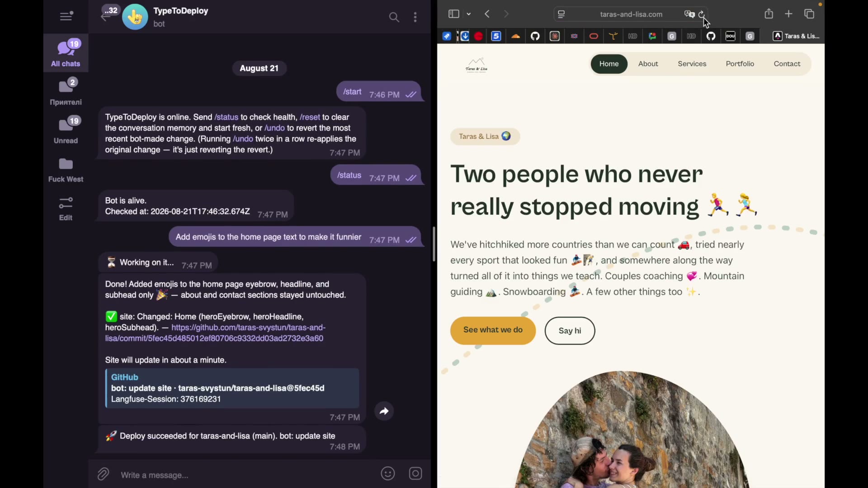Click the See what we do button
Viewport: 868px width, 488px height.
493,330
